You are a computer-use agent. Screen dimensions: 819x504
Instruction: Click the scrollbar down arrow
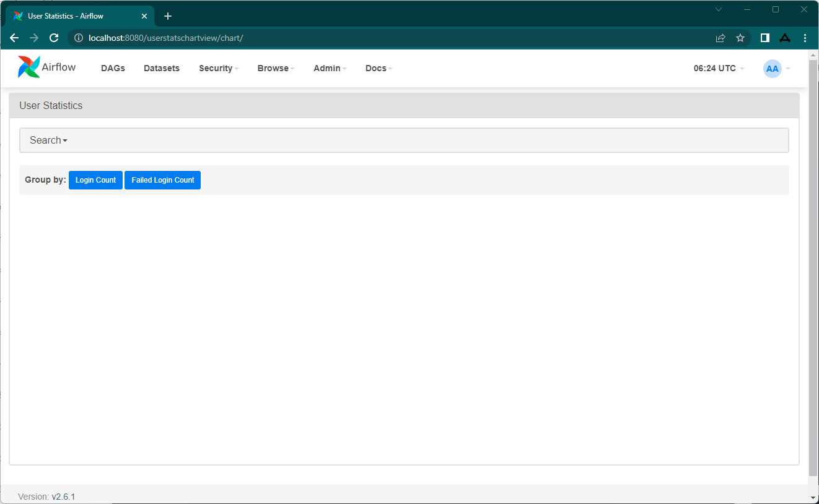tap(813, 497)
